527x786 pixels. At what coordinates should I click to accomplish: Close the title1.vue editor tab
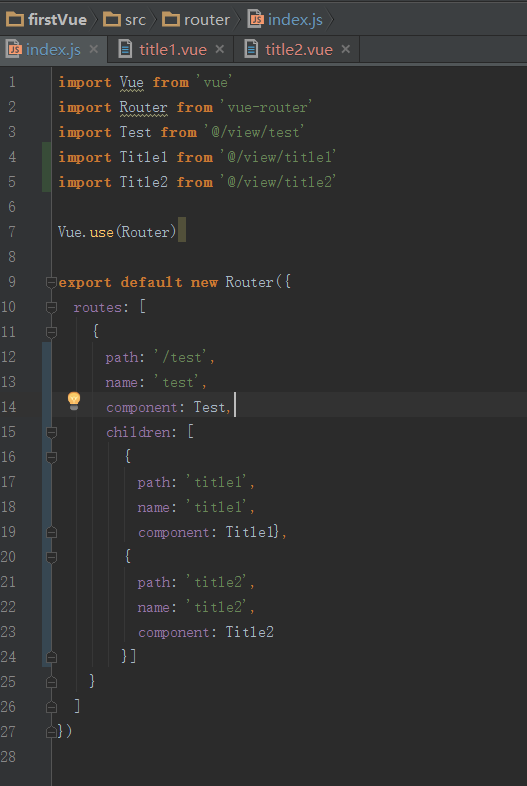click(220, 49)
